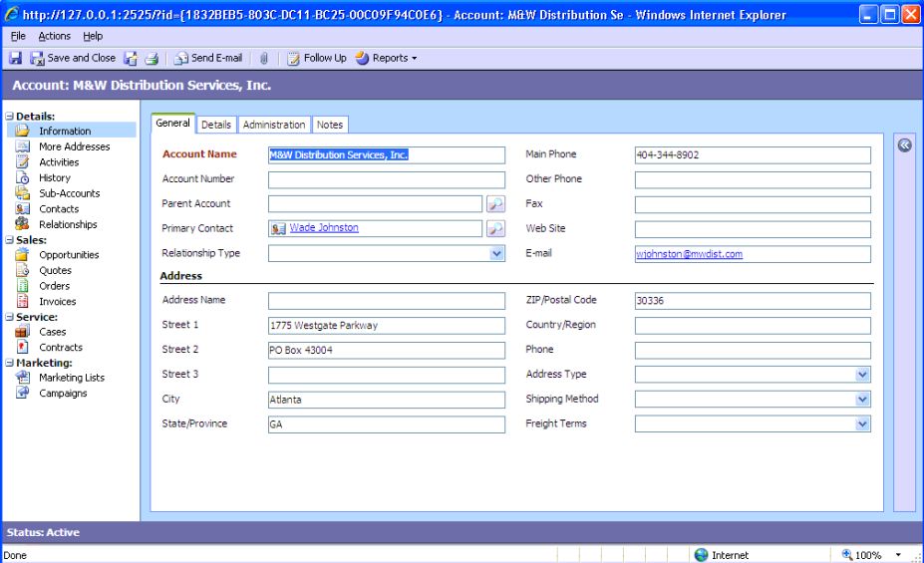
Task: Click the Orders sheet icon
Action: coord(22,286)
